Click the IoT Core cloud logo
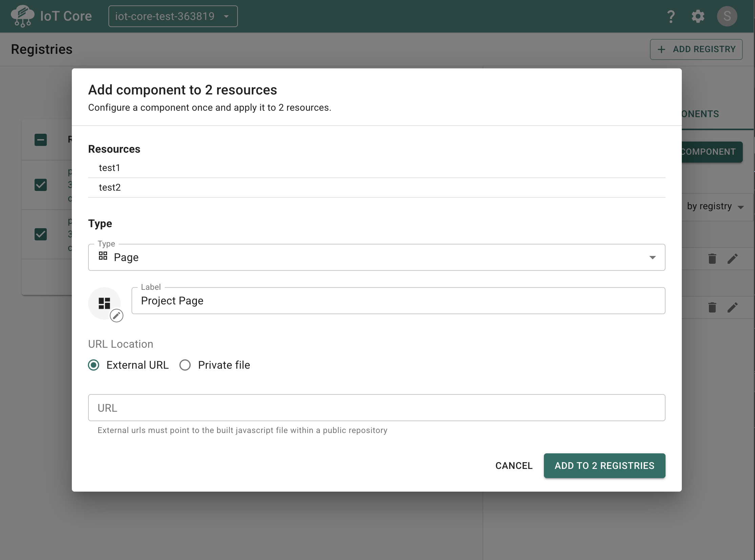 tap(22, 16)
